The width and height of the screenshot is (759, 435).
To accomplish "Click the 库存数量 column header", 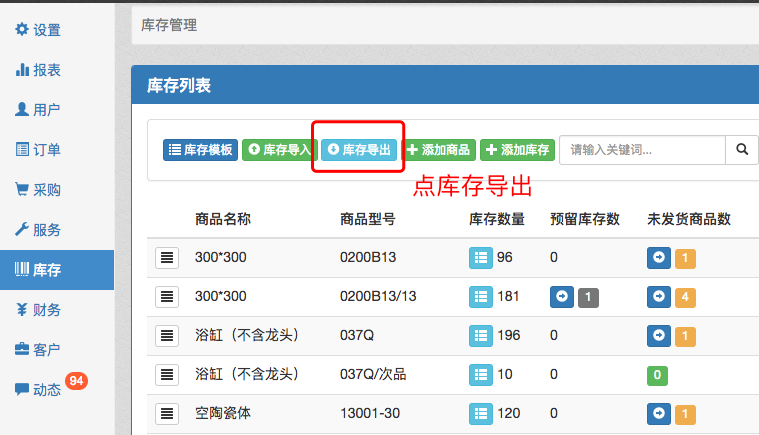I will (x=497, y=219).
